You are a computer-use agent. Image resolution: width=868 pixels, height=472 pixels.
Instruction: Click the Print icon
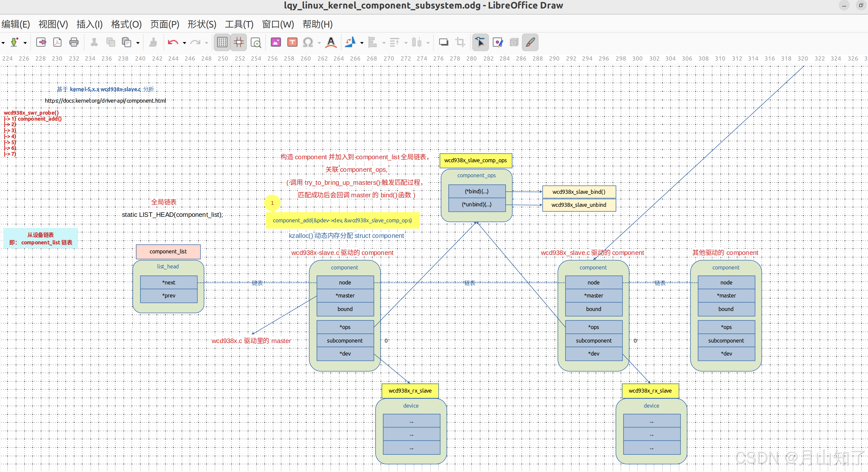point(74,42)
